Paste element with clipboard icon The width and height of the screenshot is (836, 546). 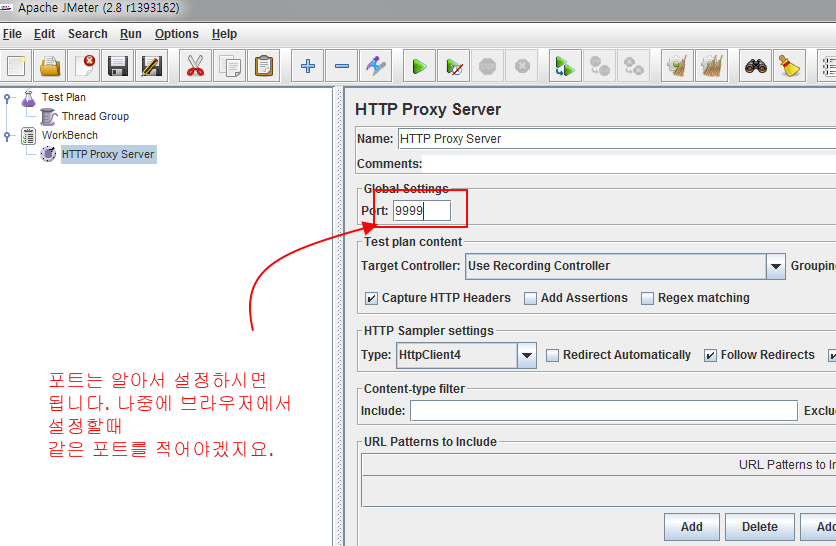(x=264, y=67)
